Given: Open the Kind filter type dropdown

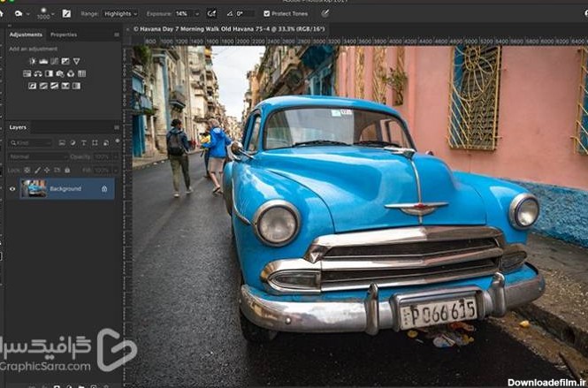Looking at the screenshot, I should point(31,143).
